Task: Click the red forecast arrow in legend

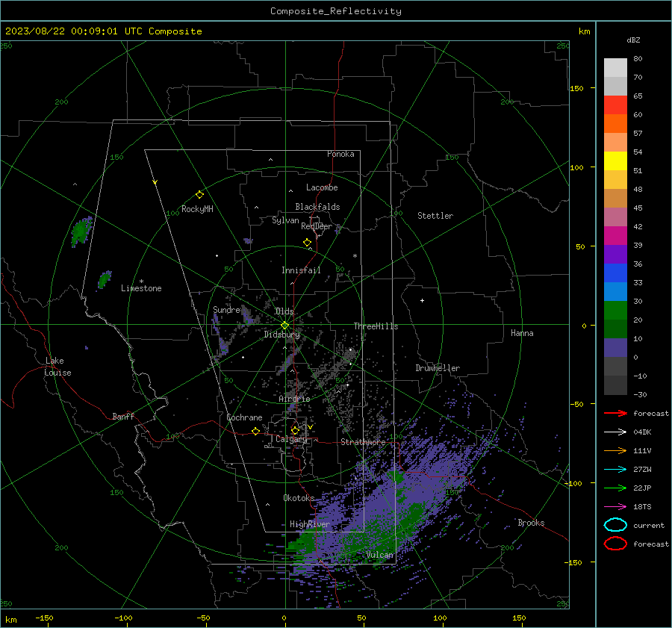Action: pyautogui.click(x=615, y=413)
